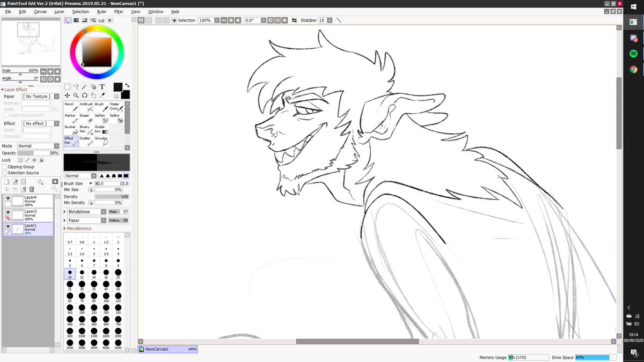Hide Layer4 using its eye icon
Viewport: 644px width, 362px height.
[x=8, y=197]
